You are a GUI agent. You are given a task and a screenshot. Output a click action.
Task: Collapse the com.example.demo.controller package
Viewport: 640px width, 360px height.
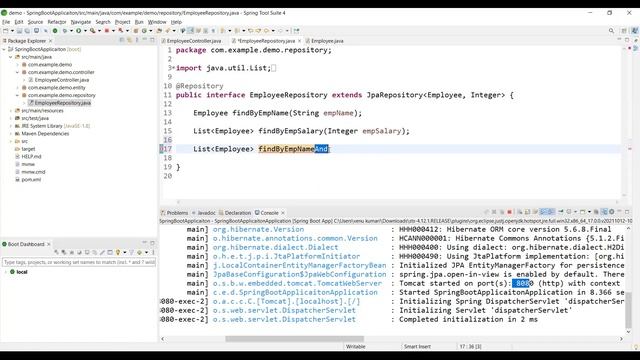click(18, 72)
